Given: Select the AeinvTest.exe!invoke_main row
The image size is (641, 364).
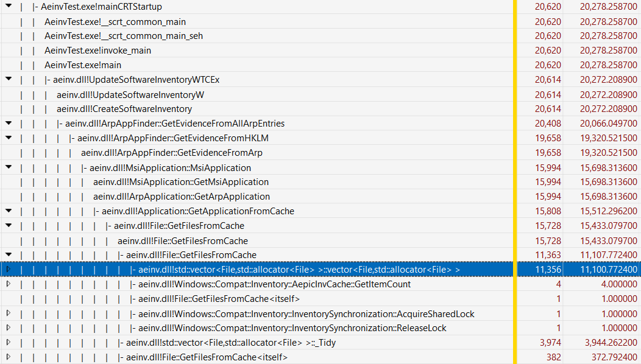Looking at the screenshot, I should coord(97,51).
